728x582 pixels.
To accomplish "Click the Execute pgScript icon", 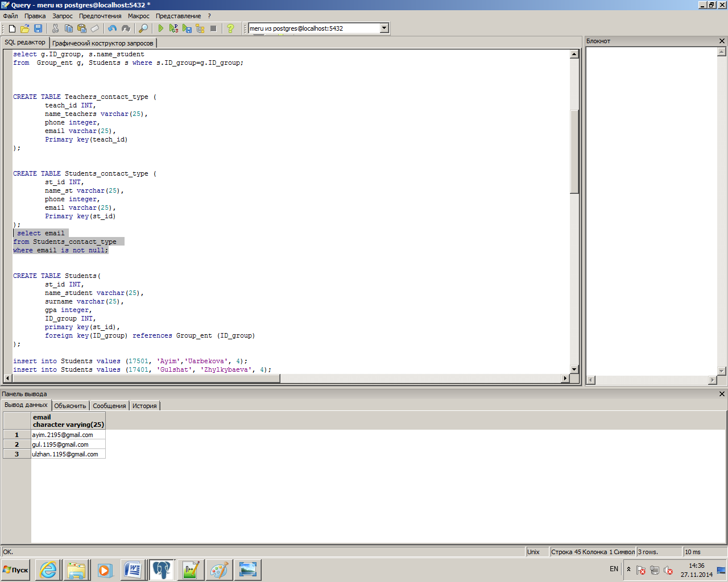I will pos(174,28).
